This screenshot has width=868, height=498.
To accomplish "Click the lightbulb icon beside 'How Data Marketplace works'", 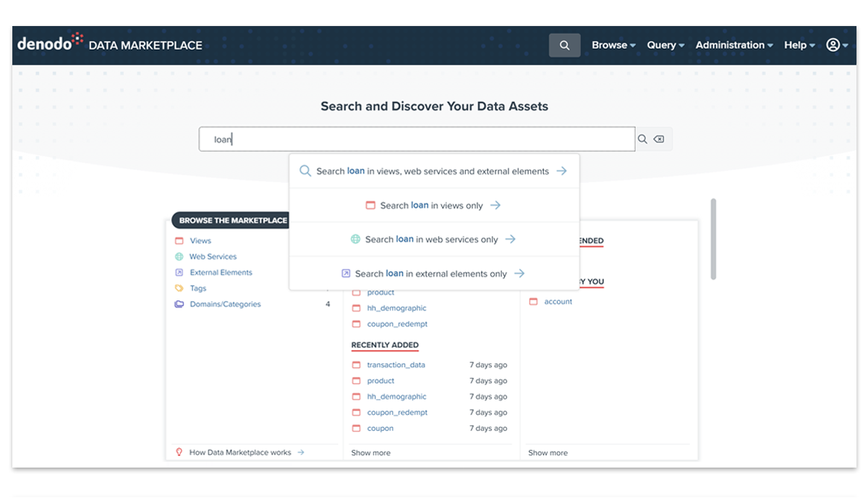I will (179, 452).
